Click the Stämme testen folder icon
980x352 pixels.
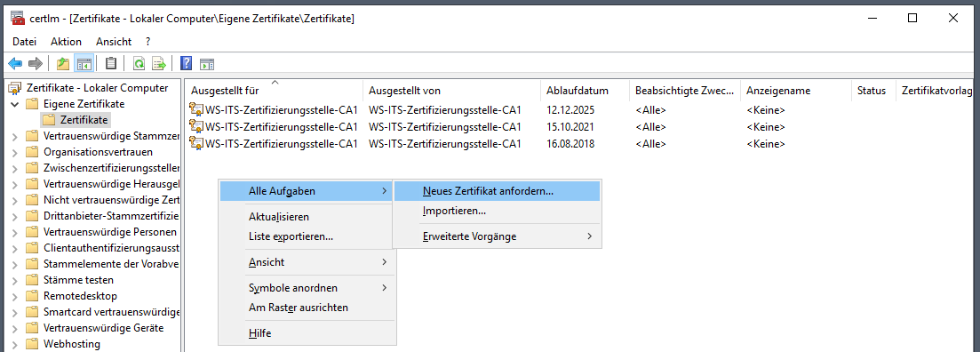pyautogui.click(x=33, y=280)
